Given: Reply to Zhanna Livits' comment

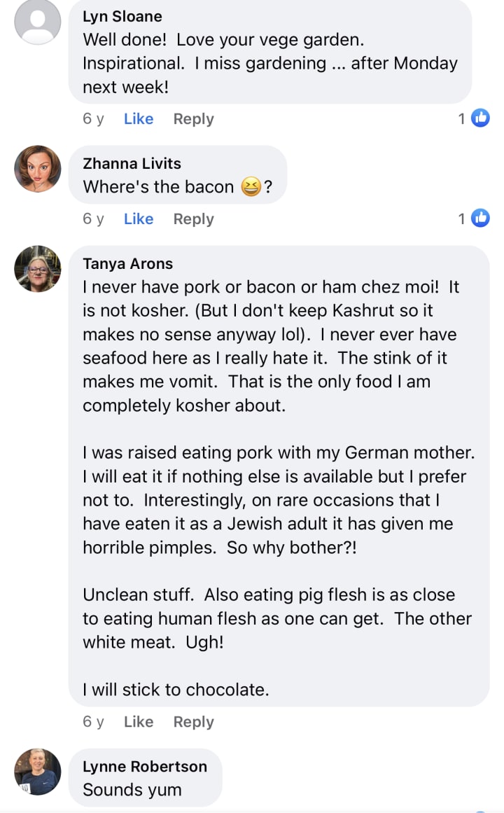Looking at the screenshot, I should point(193,219).
